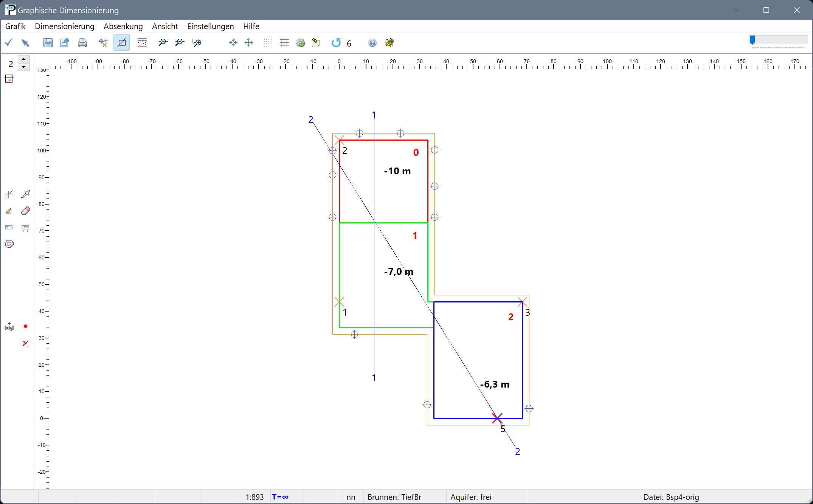The width and height of the screenshot is (813, 504).
Task: Toggle the solid grid lines display
Action: click(284, 43)
